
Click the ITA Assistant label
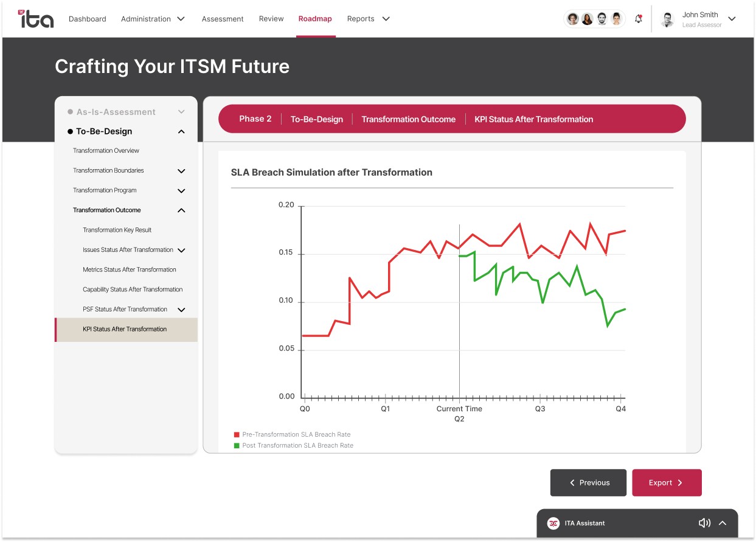584,523
